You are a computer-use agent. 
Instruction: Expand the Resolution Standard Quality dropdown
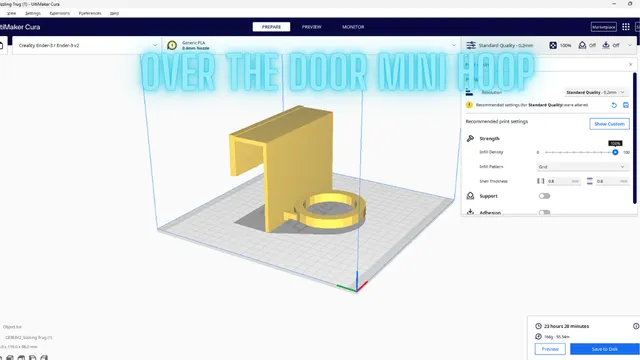click(596, 93)
